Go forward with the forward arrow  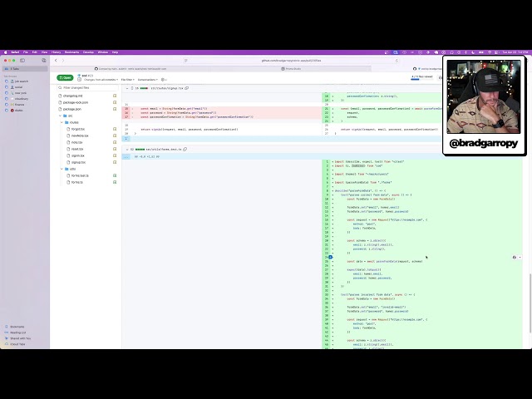click(x=63, y=61)
